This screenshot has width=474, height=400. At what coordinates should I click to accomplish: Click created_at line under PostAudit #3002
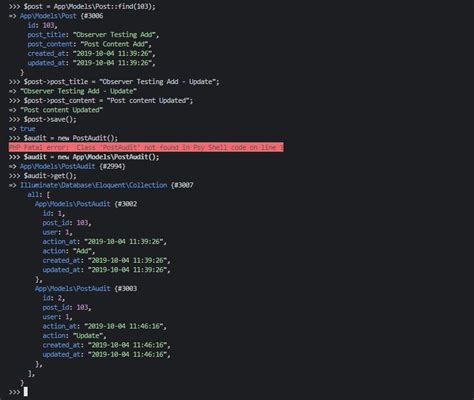pyautogui.click(x=107, y=260)
